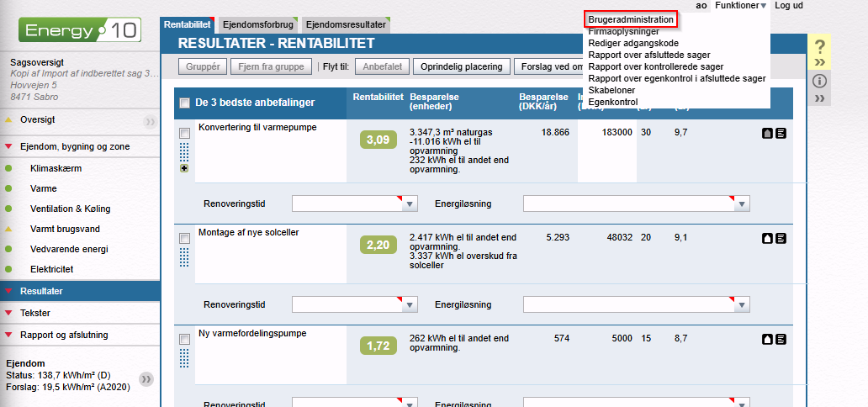Click house icon on Ny varmefordelingspumpe row

[x=767, y=339]
